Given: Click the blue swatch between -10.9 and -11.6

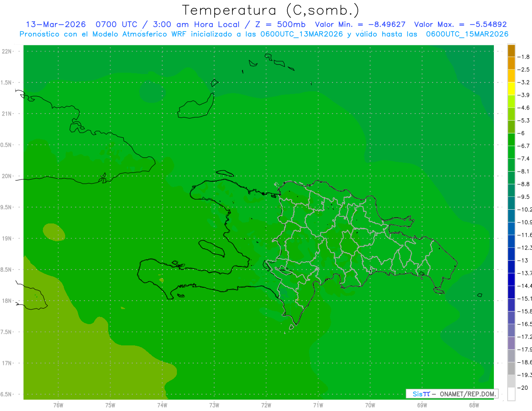Looking at the screenshot, I should [x=511, y=228].
